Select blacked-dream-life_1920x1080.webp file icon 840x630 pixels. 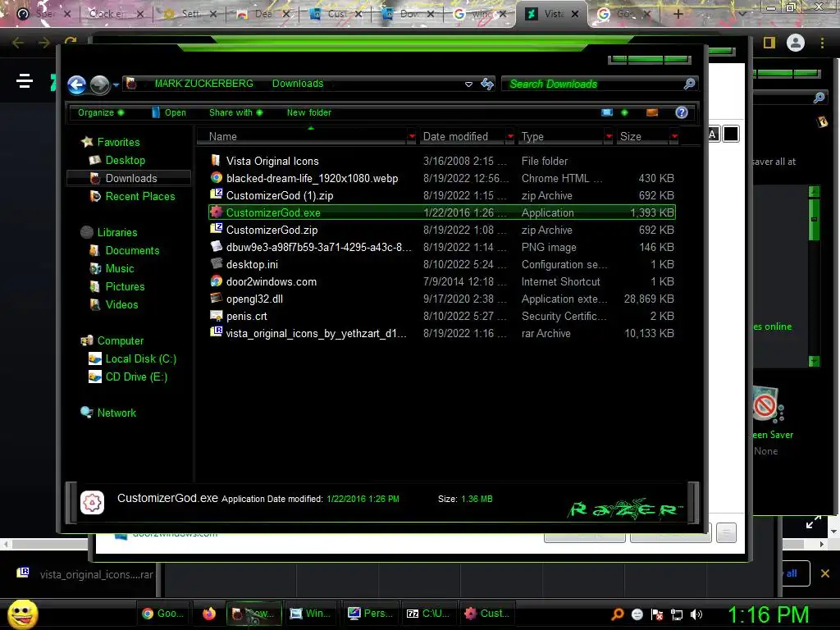[216, 178]
